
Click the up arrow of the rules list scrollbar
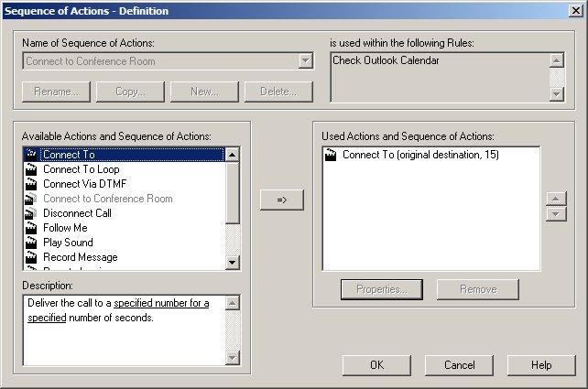(557, 60)
